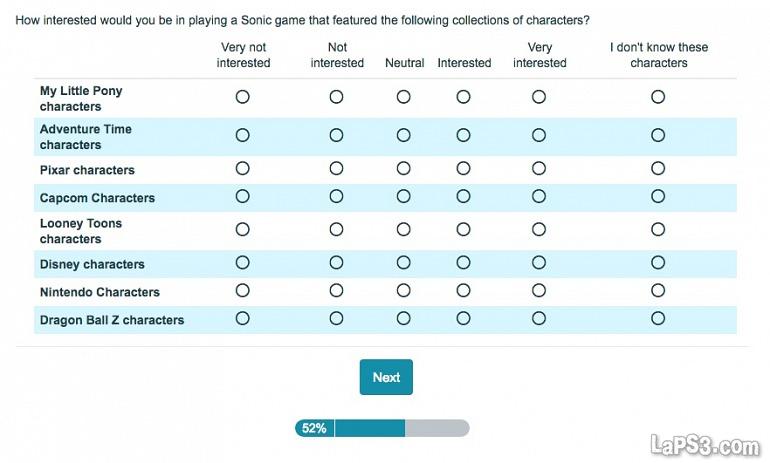Mark Adventure Time characters as Neutral
The image size is (770, 463).
click(x=404, y=135)
